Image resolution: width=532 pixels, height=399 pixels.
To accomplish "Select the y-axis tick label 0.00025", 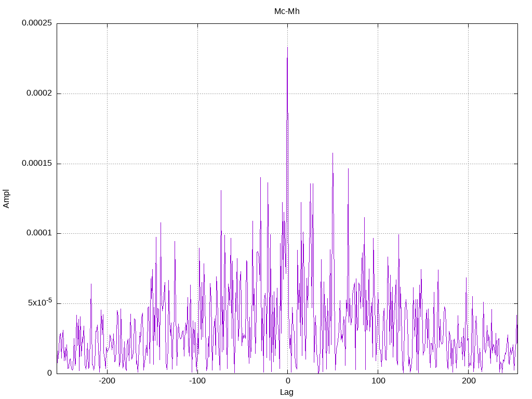I will (x=37, y=23).
